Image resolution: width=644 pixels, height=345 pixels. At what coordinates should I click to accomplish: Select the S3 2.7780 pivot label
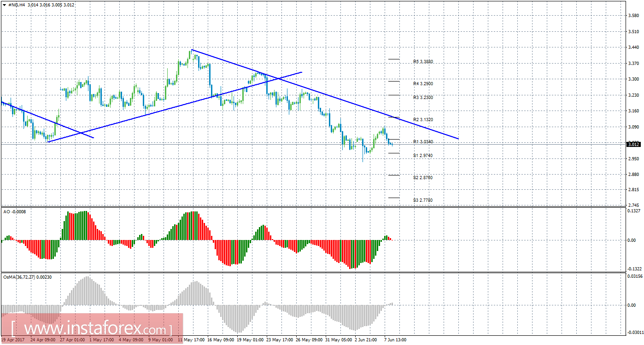click(423, 200)
